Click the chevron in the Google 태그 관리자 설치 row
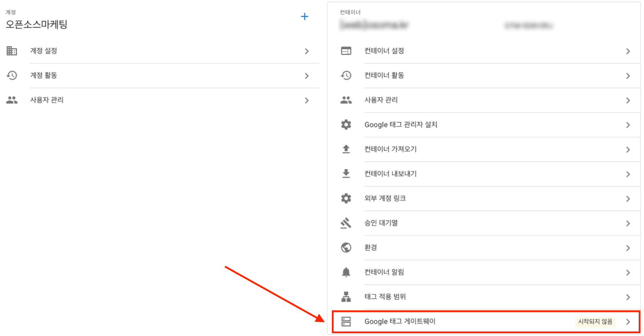 pyautogui.click(x=628, y=125)
